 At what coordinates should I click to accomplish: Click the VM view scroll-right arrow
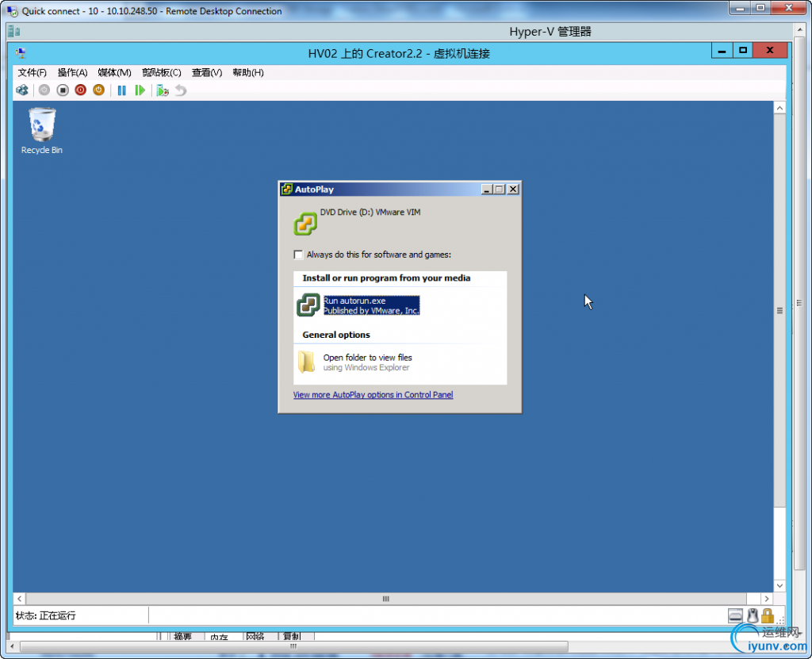(767, 599)
